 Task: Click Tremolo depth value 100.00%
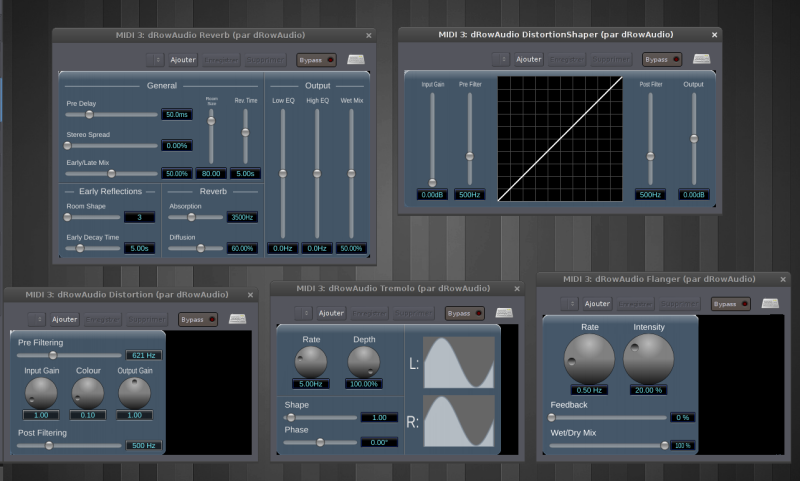[364, 384]
